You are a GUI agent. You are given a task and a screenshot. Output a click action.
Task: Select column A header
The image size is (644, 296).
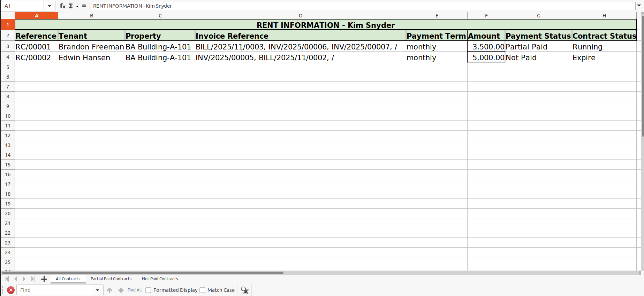click(x=37, y=16)
